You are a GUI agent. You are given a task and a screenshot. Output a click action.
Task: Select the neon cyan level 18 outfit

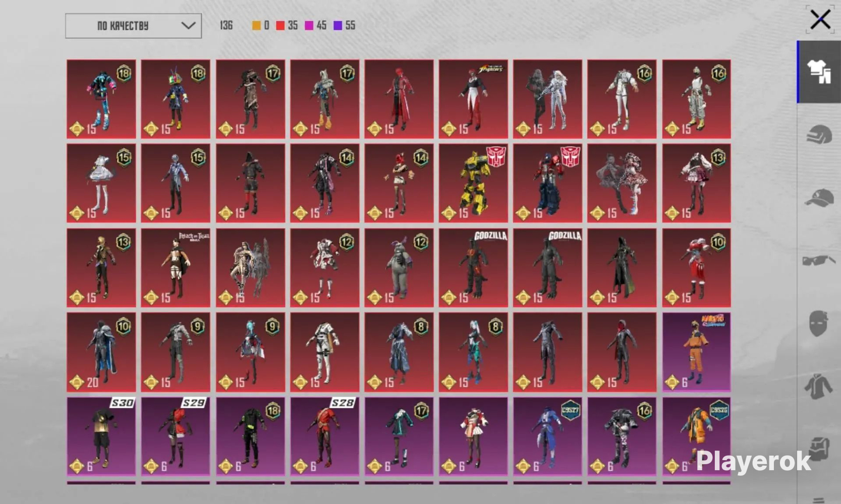click(101, 99)
